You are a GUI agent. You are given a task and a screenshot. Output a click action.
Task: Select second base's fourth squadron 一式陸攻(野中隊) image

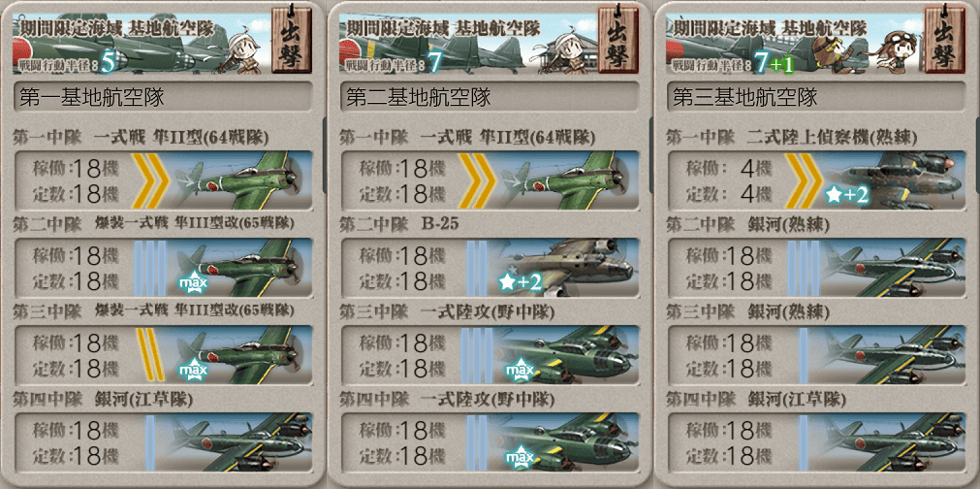click(562, 441)
